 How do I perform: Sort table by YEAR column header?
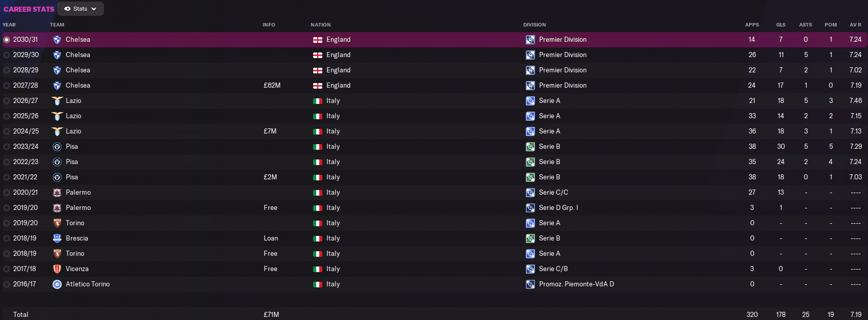coord(9,24)
